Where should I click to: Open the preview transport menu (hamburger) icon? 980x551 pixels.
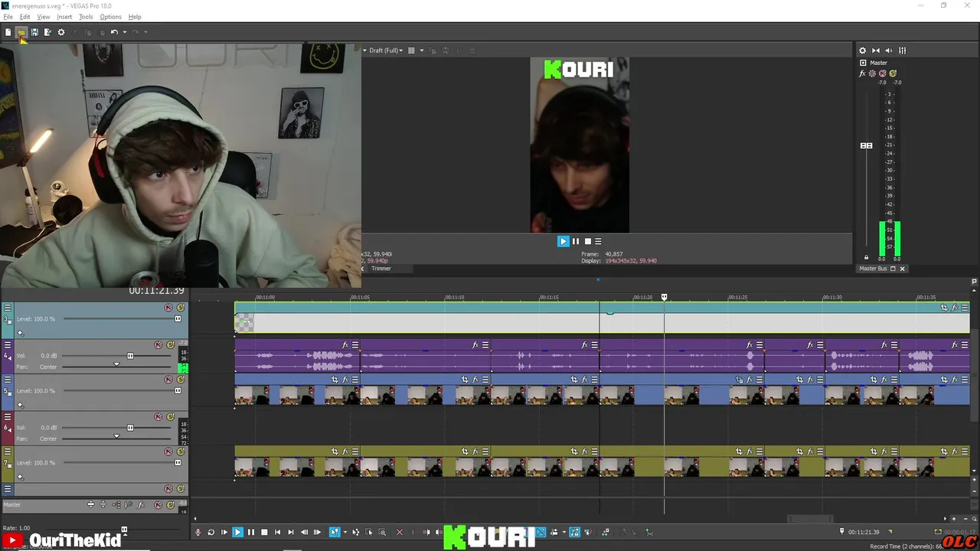click(x=598, y=241)
